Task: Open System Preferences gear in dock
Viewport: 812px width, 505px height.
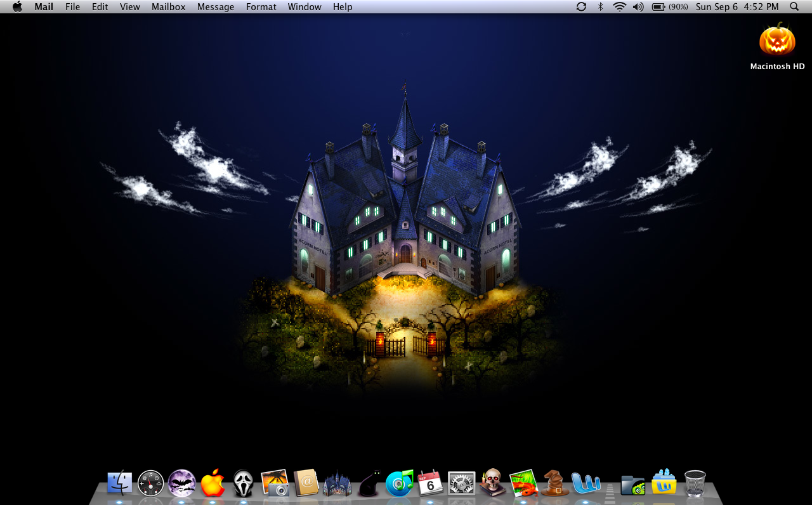Action: (x=461, y=483)
